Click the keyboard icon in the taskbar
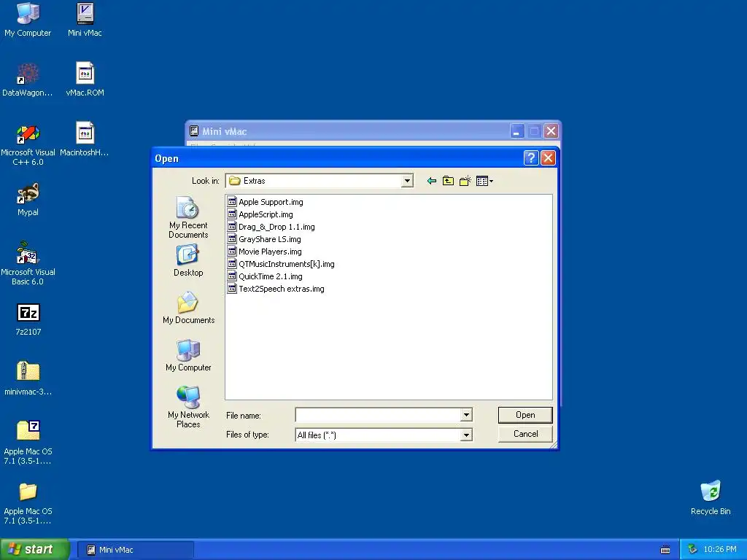 [665, 550]
